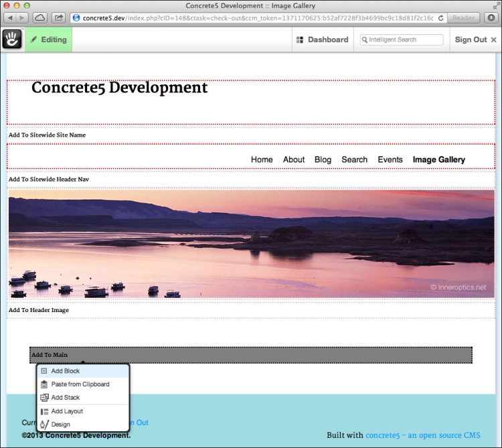Go back with the browser back arrow
This screenshot has width=502, height=448.
click(10, 18)
